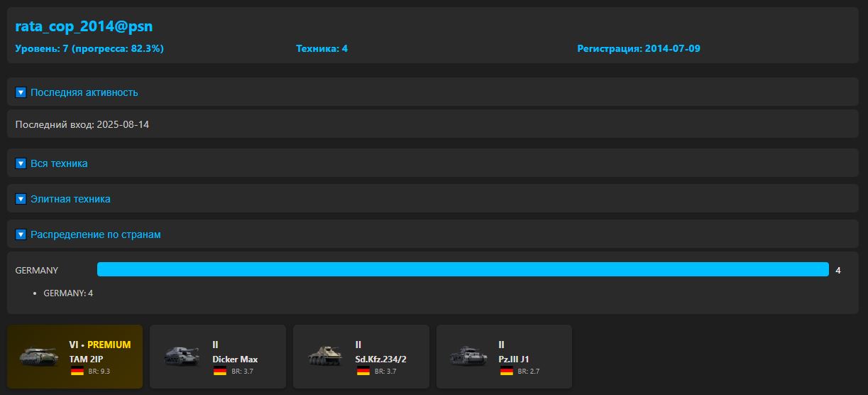
Task: Click German flag under Dicker Max
Action: [x=220, y=371]
